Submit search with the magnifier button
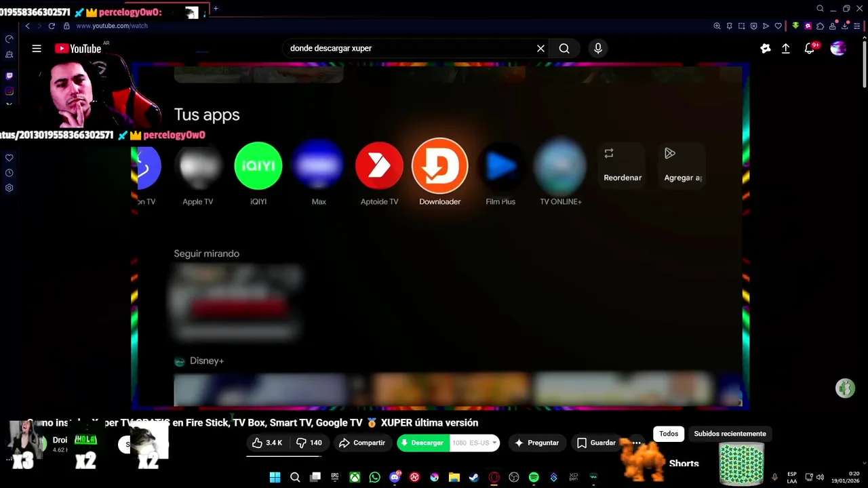Image resolution: width=868 pixels, height=488 pixels. pyautogui.click(x=564, y=48)
